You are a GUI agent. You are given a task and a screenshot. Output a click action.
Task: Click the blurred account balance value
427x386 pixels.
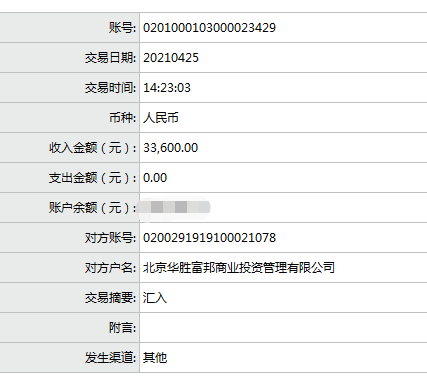[x=174, y=207]
